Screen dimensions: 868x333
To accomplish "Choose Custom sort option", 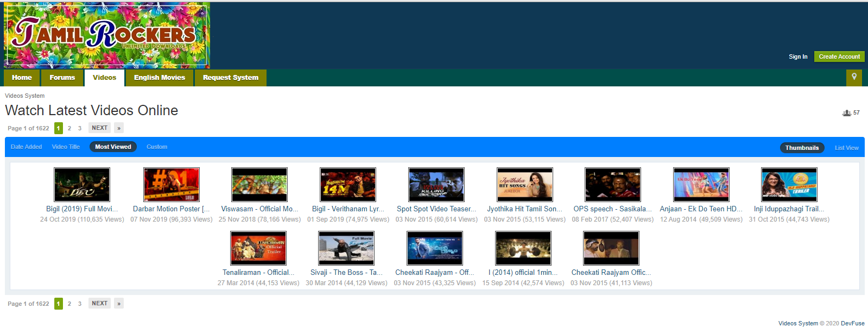I will [x=157, y=147].
